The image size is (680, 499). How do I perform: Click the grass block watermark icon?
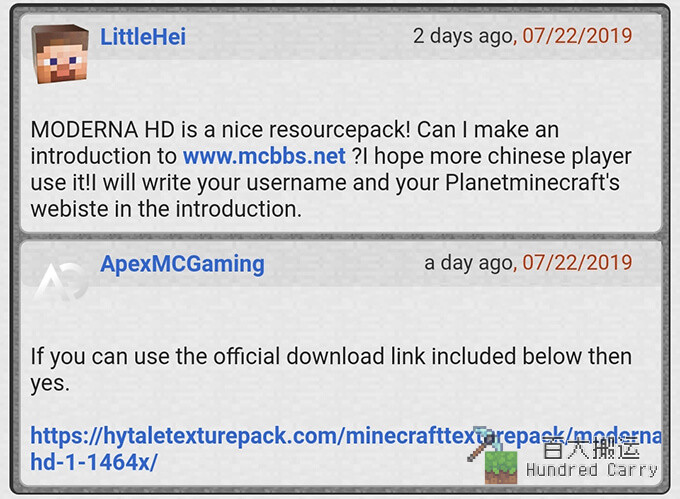pos(501,468)
